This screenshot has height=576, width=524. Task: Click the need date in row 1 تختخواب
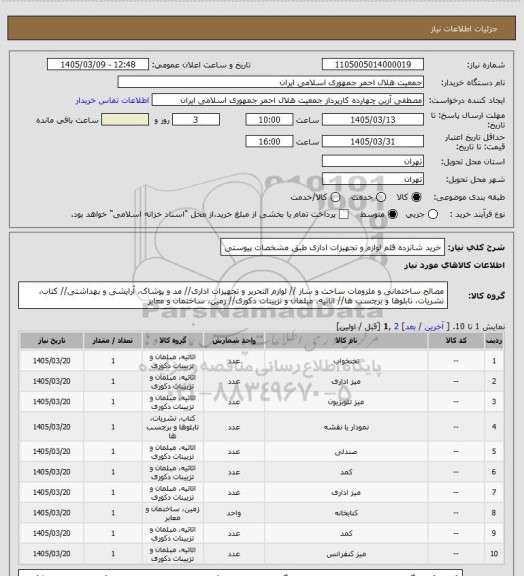51,361
